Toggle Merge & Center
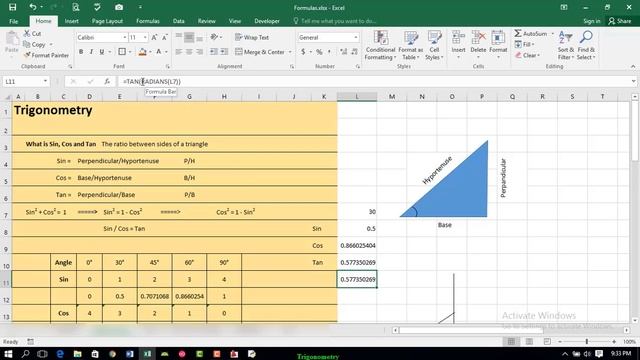The width and height of the screenshot is (640, 360). pos(260,52)
